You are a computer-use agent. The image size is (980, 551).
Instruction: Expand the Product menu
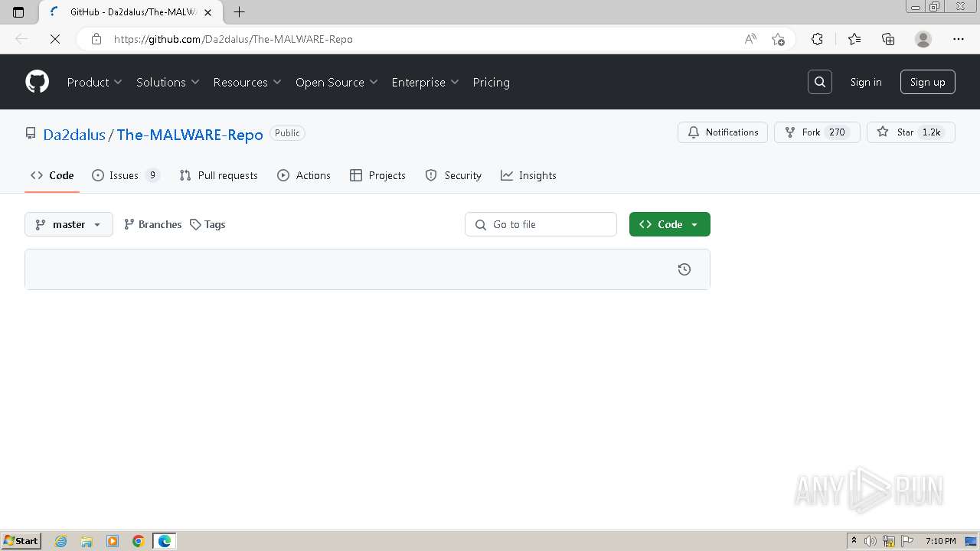coord(94,82)
